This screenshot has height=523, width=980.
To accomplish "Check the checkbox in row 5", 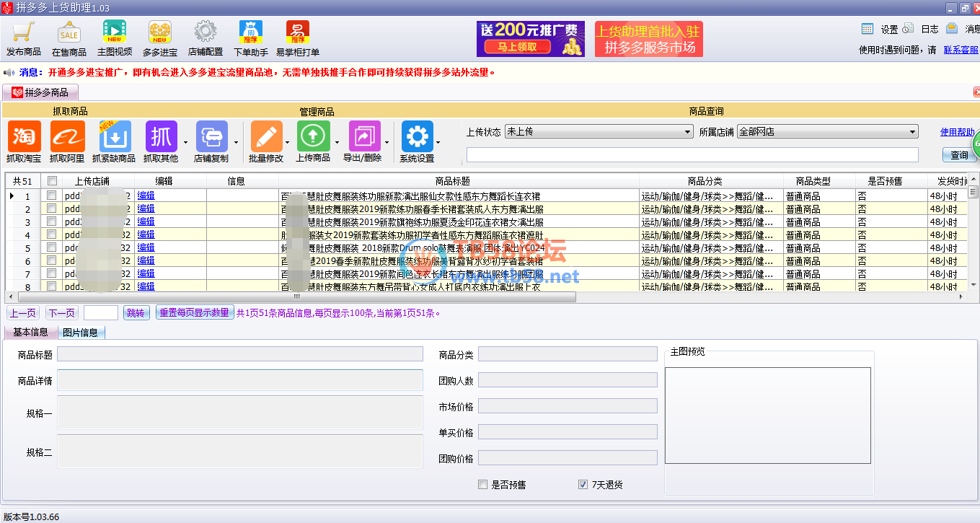I will [51, 247].
